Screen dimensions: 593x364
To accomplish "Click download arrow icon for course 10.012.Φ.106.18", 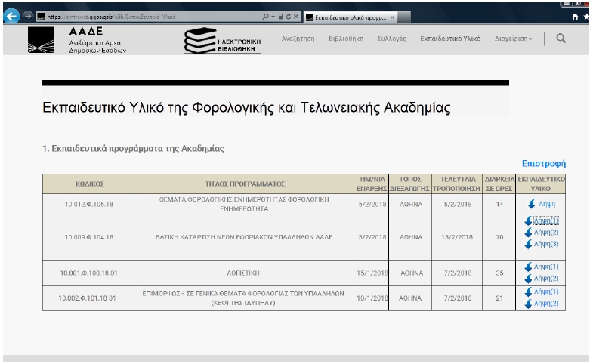I will (x=531, y=204).
